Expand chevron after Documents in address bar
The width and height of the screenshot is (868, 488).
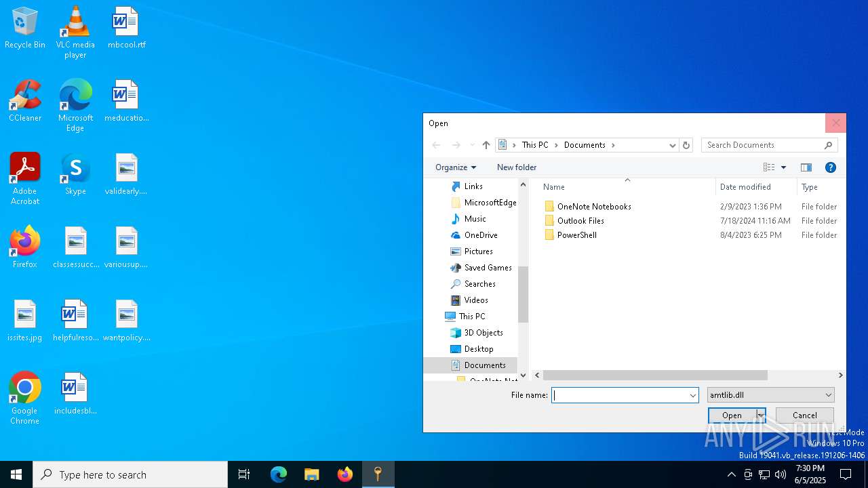pos(613,145)
